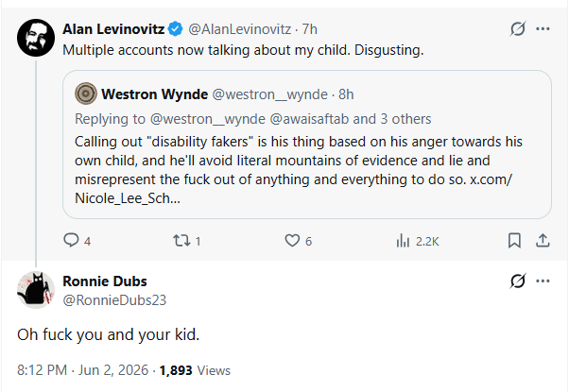Image resolution: width=569 pixels, height=392 pixels.
Task: Open Alan Levinovitz's profile avatar
Action: tap(36, 38)
